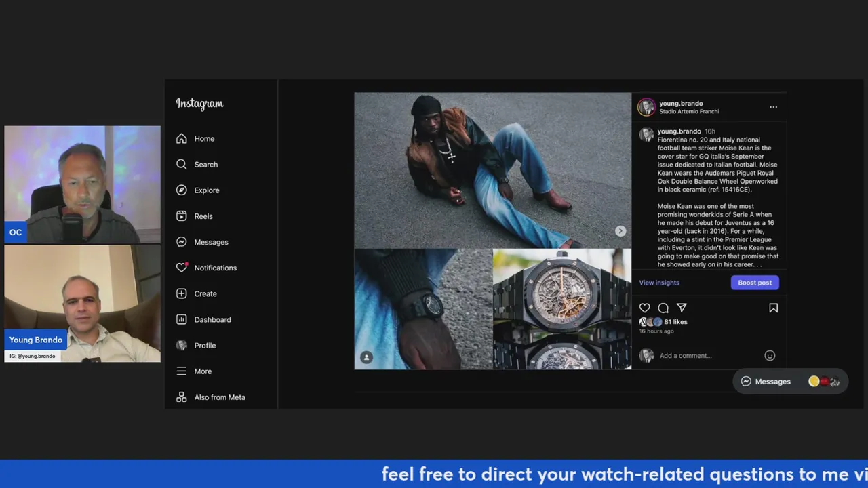Viewport: 868px width, 488px height.
Task: Click the OC webcam video feed
Action: click(x=82, y=184)
